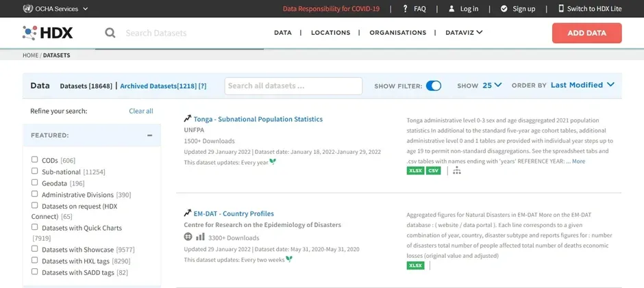Open the Last Modified order dropdown
The width and height of the screenshot is (644, 288).
[x=582, y=86]
